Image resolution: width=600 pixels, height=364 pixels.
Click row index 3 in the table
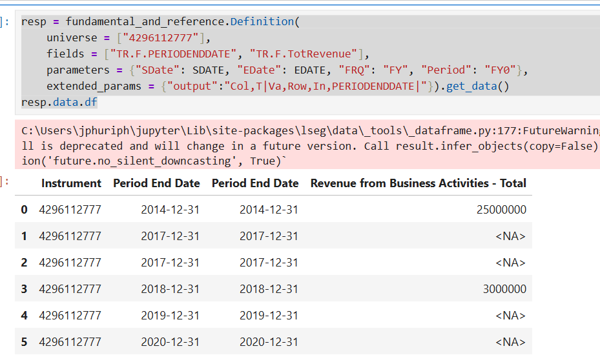(x=25, y=289)
